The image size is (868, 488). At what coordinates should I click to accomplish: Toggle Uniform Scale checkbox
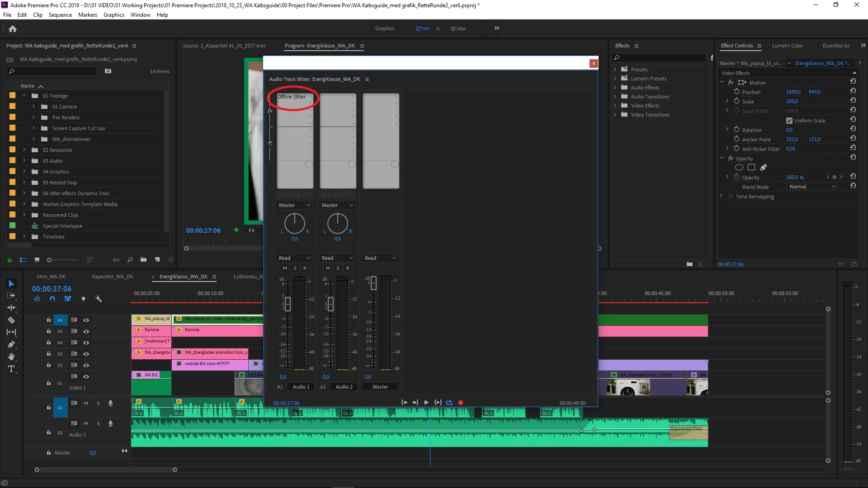[789, 121]
